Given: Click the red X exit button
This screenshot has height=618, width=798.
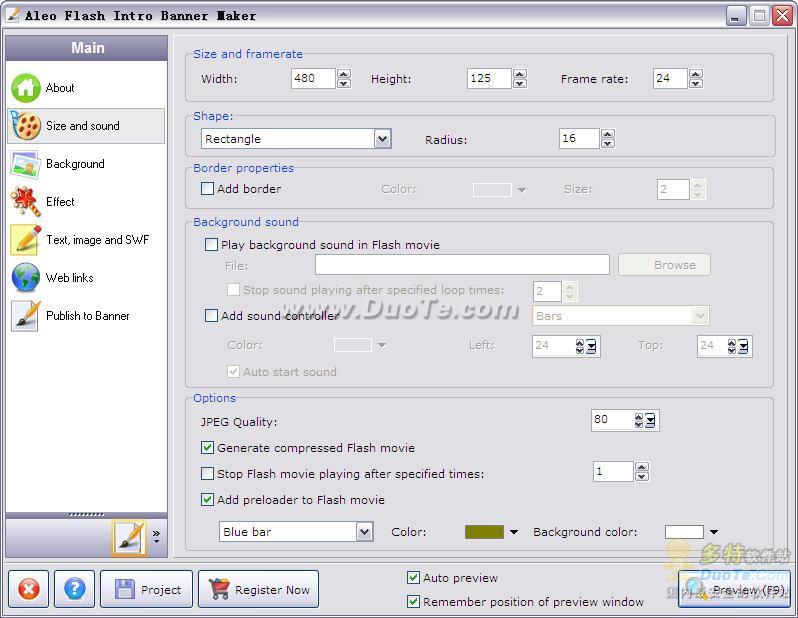Looking at the screenshot, I should click(28, 589).
